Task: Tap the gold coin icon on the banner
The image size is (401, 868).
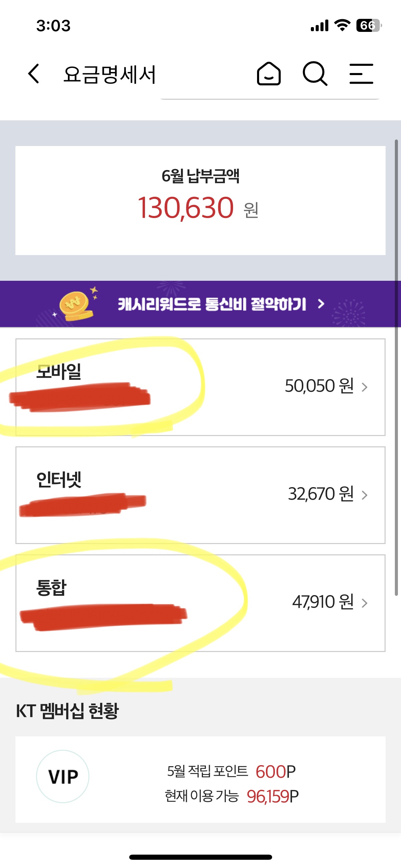Action: (x=76, y=305)
